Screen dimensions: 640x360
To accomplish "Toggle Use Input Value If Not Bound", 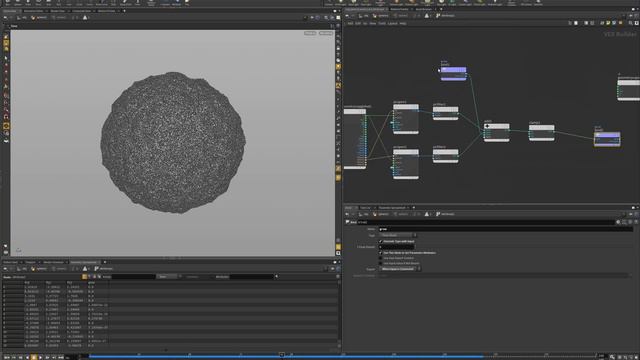I will pyautogui.click(x=381, y=263).
